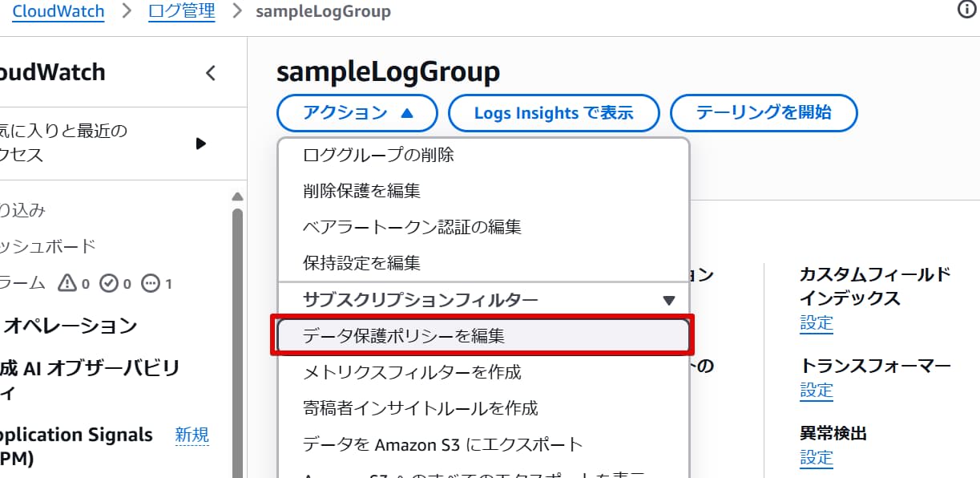Close the アクション dropdown menu button
The image size is (980, 478).
357,113
